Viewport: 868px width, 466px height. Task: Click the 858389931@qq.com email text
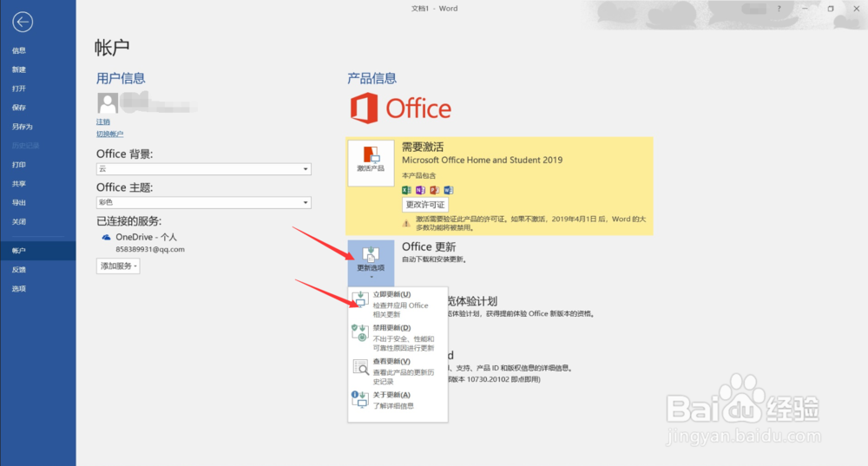click(x=150, y=250)
